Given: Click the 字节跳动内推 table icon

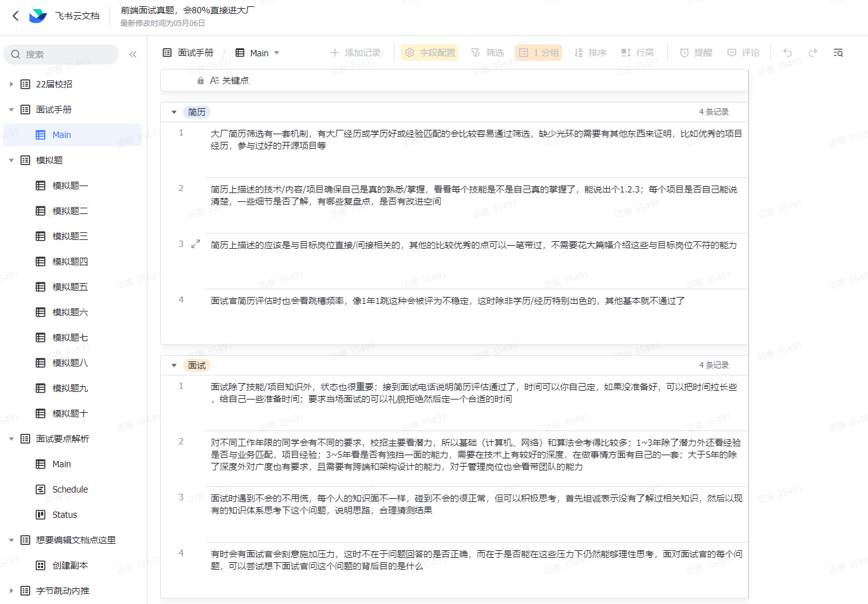Looking at the screenshot, I should [25, 591].
